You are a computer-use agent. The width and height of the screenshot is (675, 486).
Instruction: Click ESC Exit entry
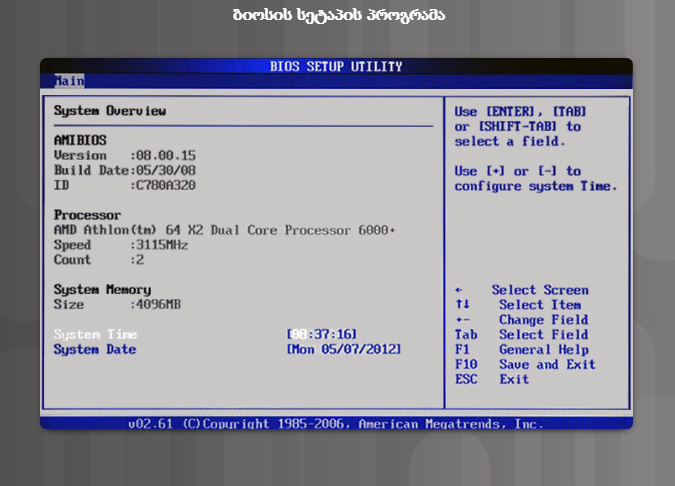[x=491, y=380]
